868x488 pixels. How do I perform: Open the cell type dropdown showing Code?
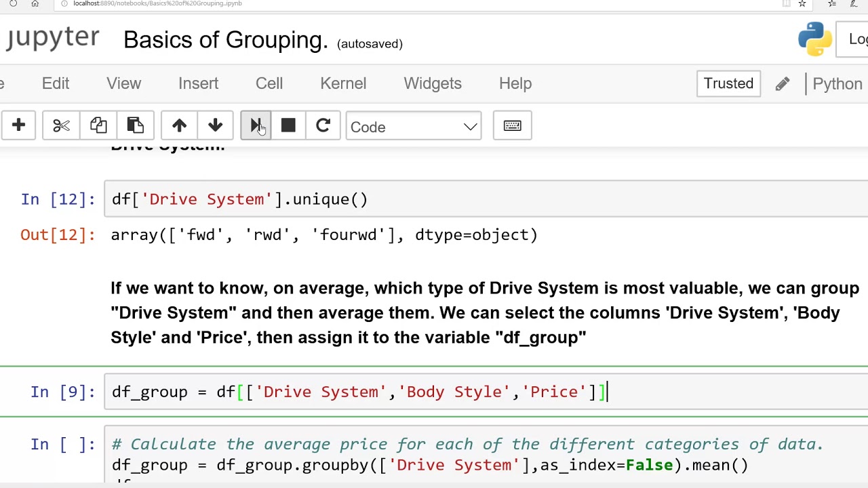point(414,127)
